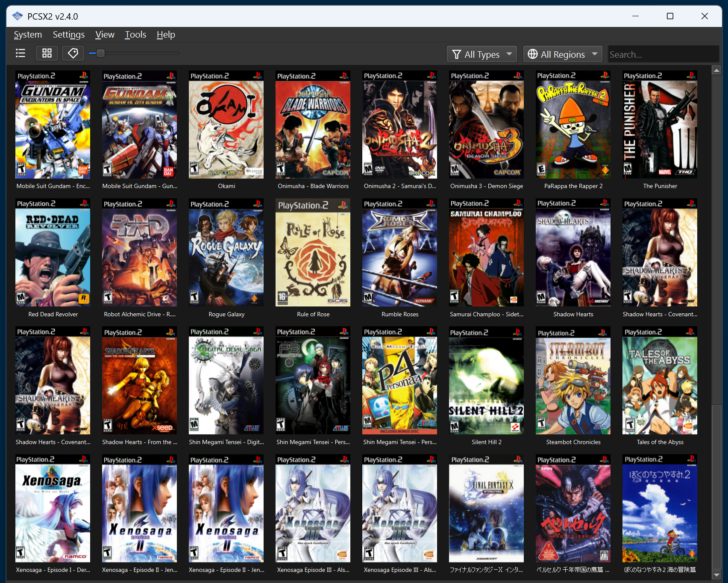
Task: Select the Onimusha 2 Samurai's Destiny cover
Action: pyautogui.click(x=400, y=124)
